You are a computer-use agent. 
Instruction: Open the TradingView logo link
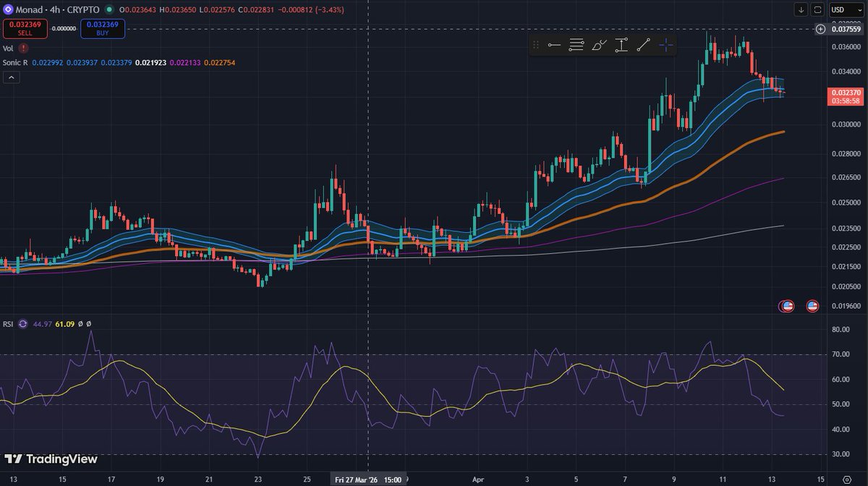coord(51,459)
